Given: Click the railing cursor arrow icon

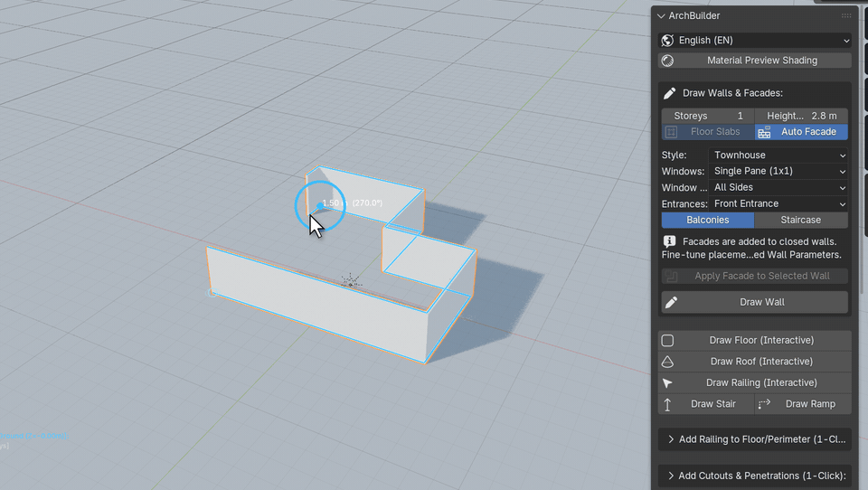Looking at the screenshot, I should tap(667, 382).
